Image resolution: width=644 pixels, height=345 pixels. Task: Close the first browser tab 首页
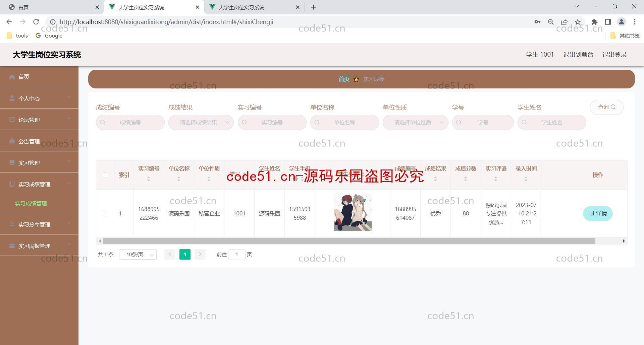click(x=97, y=7)
